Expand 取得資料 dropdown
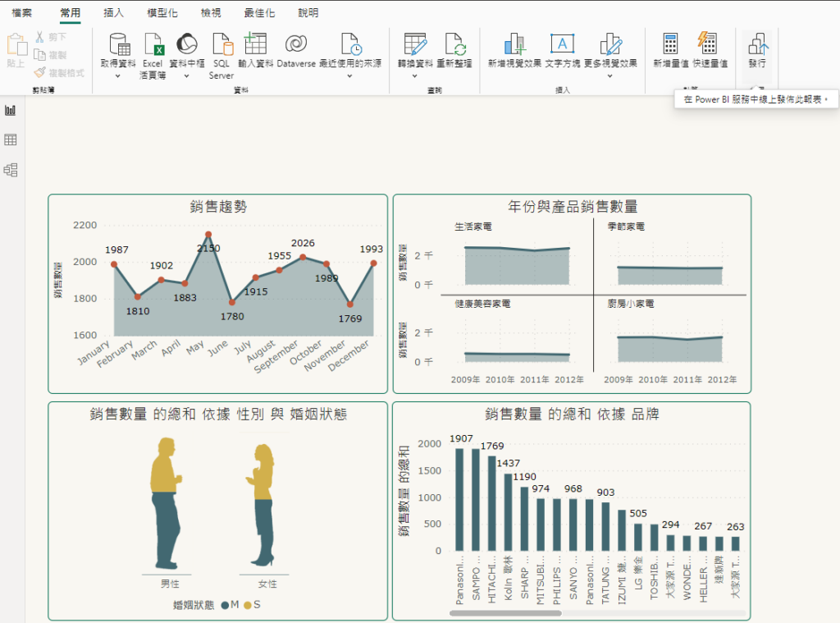 117,76
